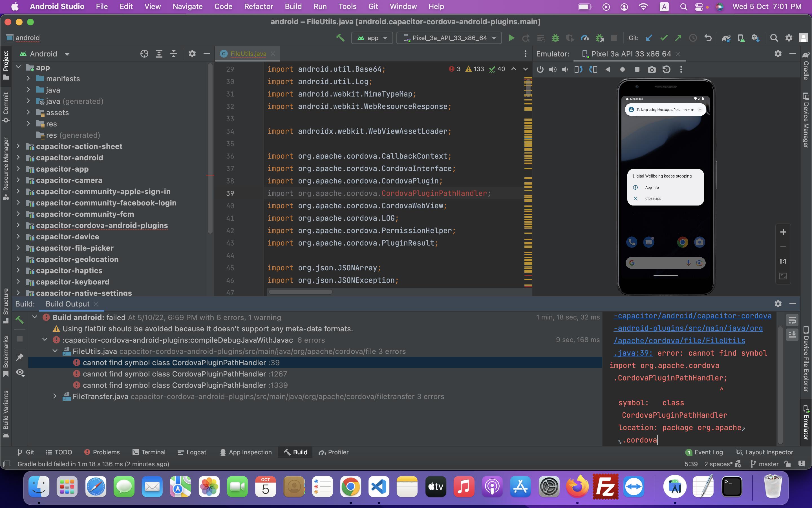Take emulator screenshot with camera icon
The height and width of the screenshot is (508, 812).
click(x=652, y=69)
